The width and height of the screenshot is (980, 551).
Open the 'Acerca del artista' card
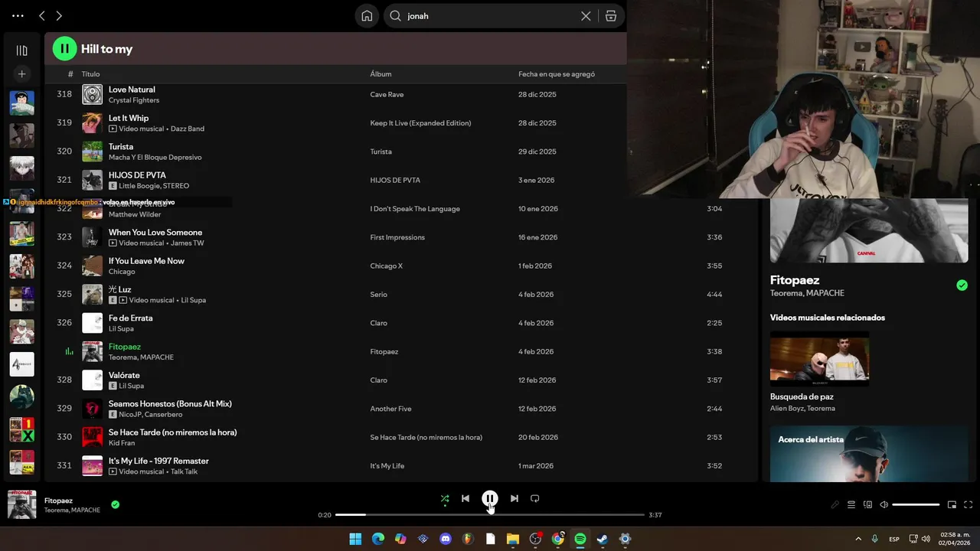[869, 455]
